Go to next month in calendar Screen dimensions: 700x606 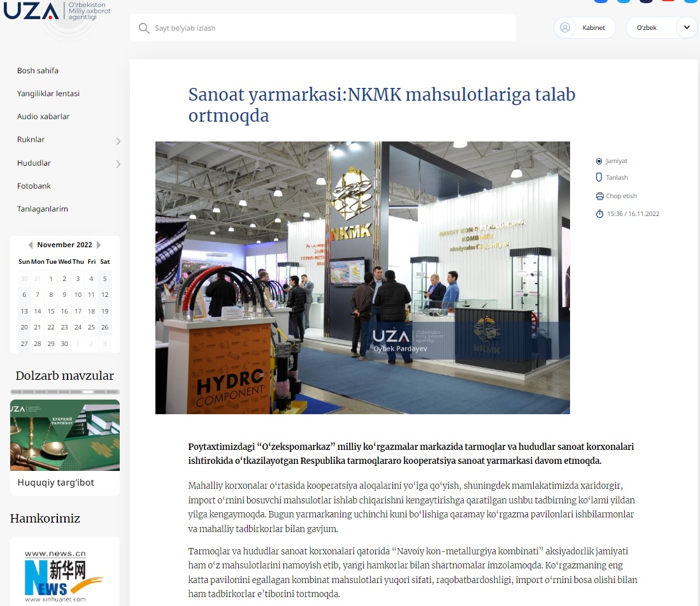(x=99, y=245)
